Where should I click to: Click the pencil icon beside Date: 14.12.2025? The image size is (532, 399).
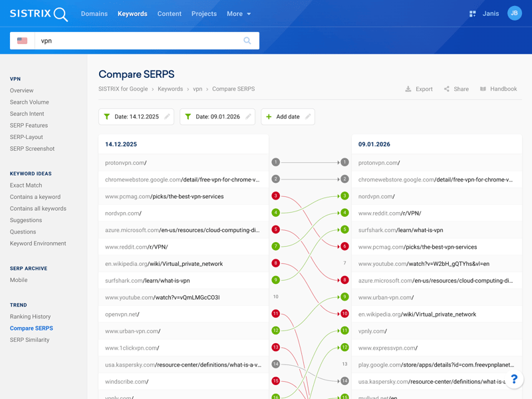167,117
